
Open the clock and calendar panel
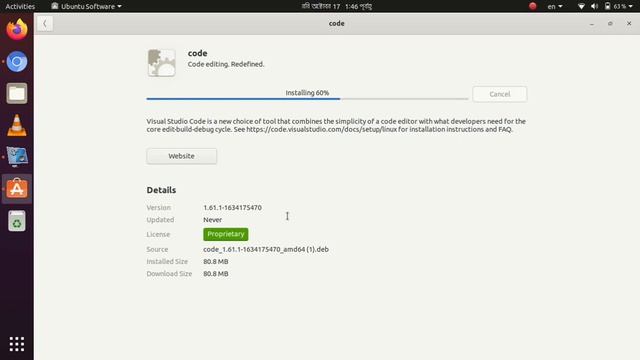337,6
